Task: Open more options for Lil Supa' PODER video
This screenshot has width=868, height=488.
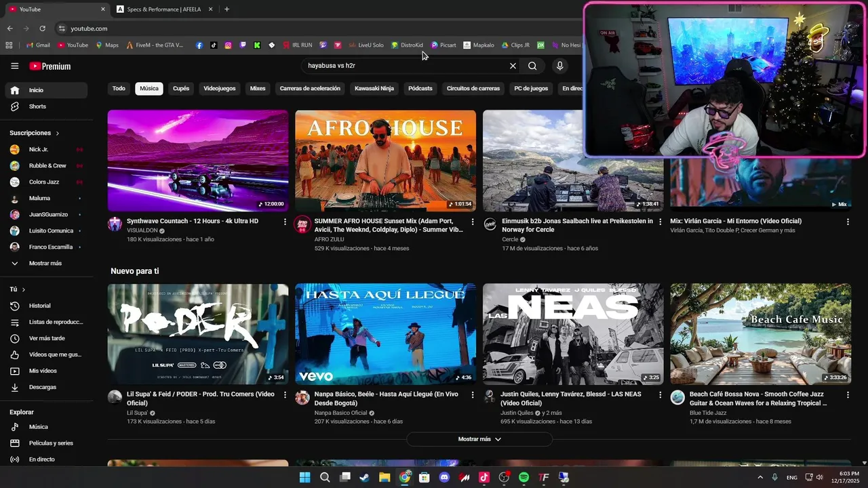Action: tap(285, 394)
